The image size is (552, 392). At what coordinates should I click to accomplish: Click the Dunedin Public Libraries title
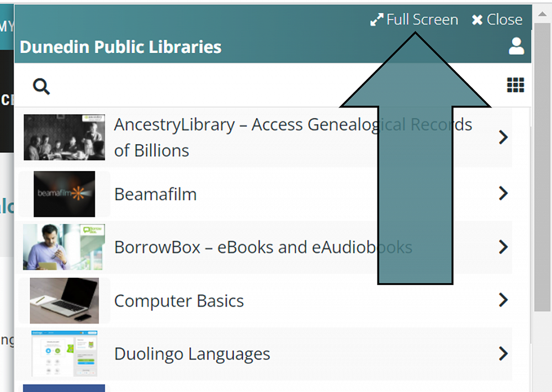(x=120, y=47)
